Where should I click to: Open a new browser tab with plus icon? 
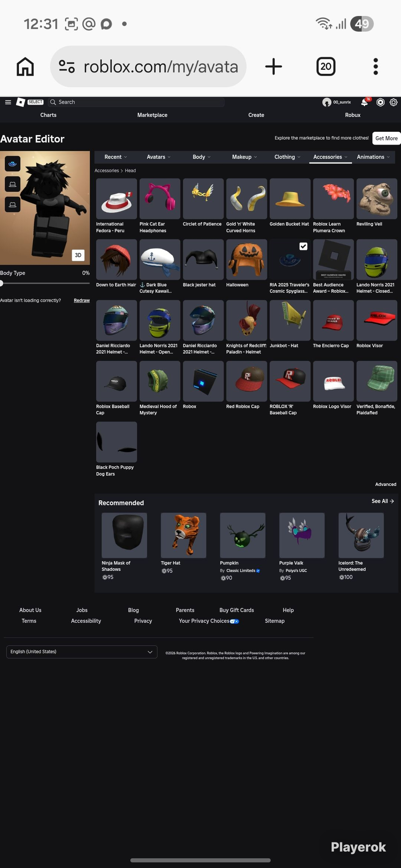(x=273, y=66)
